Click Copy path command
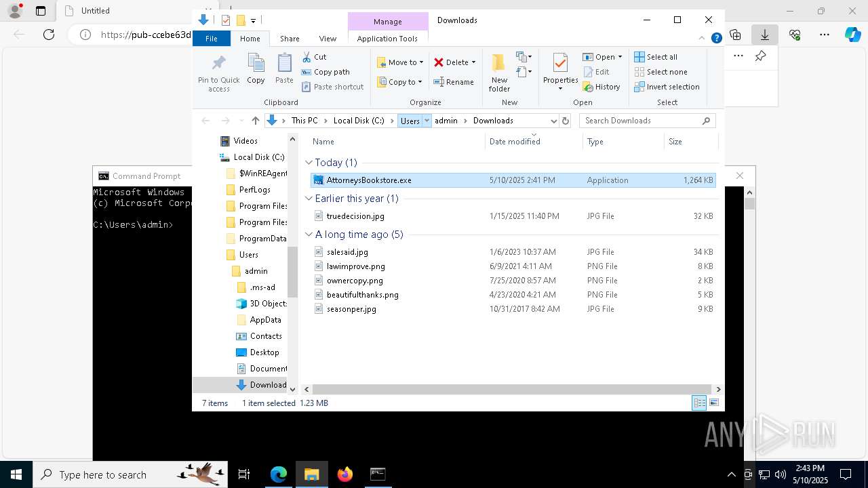 tap(325, 72)
